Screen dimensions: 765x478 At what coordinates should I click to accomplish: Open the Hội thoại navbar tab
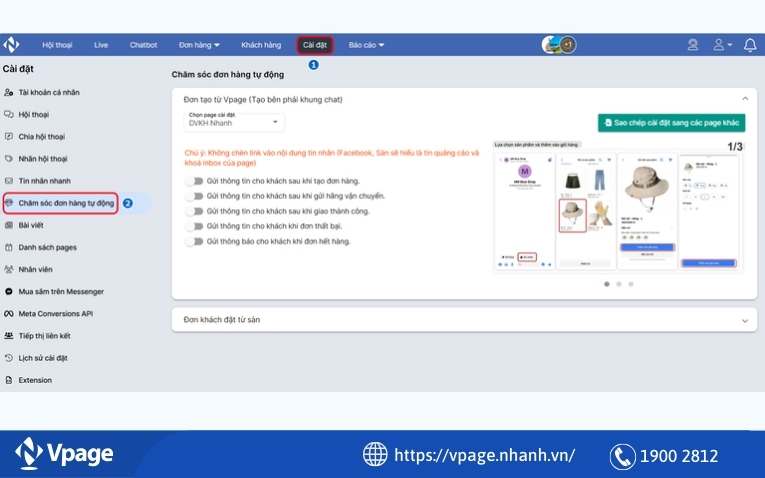57,45
